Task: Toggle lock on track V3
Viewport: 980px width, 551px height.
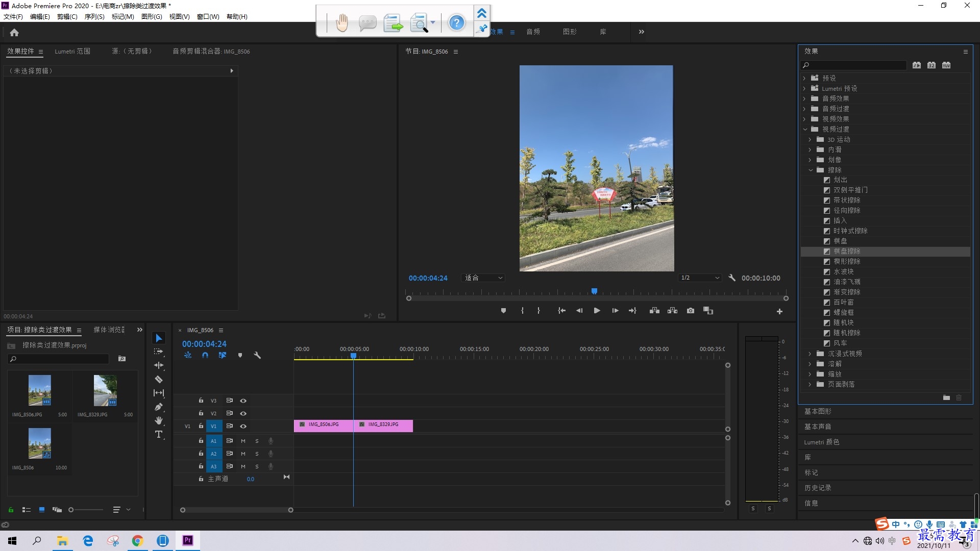Action: [201, 400]
